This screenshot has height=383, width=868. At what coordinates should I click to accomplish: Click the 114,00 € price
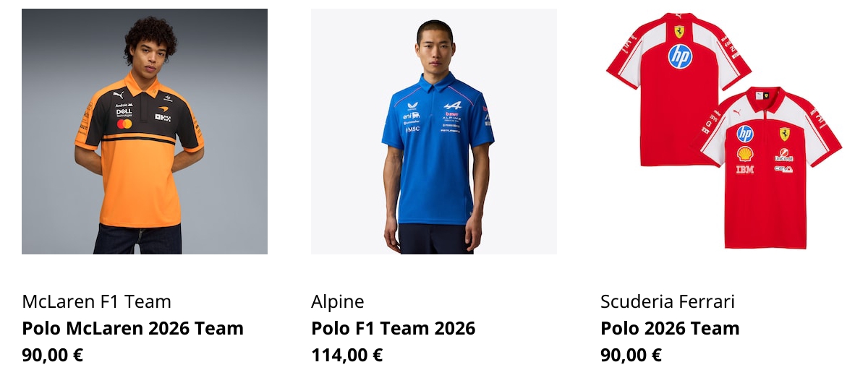click(347, 355)
